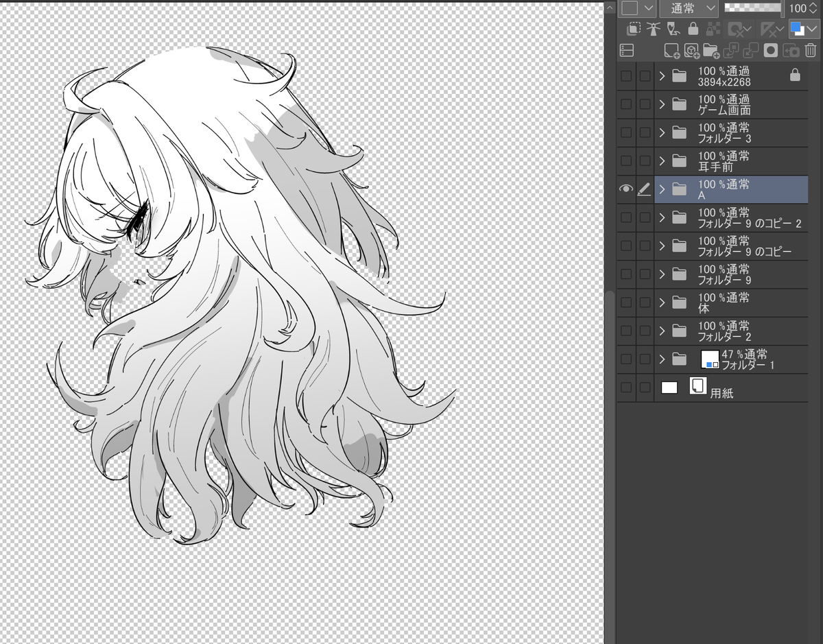This screenshot has height=644, width=823.
Task: Create a new raster layer
Action: (672, 50)
